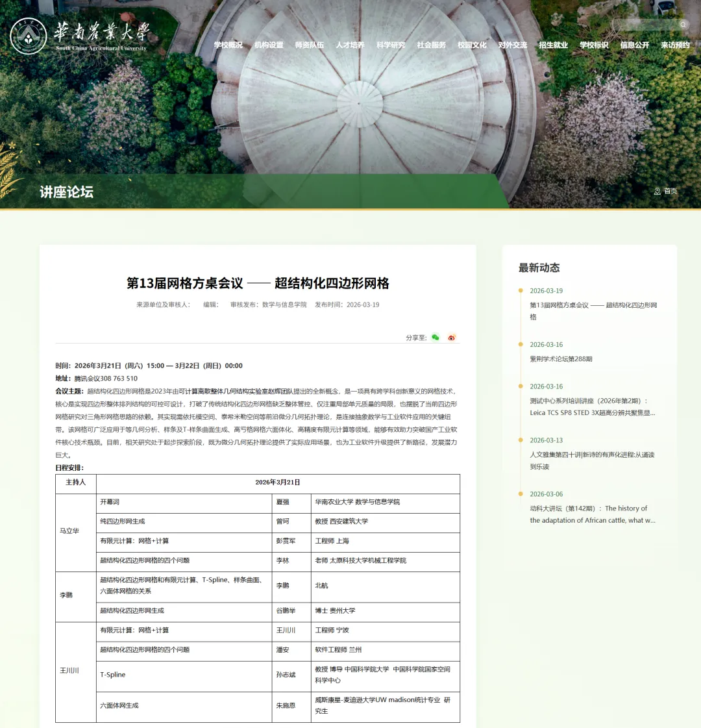This screenshot has height=728, width=701.
Task: Open the 对外交流 menu
Action: click(513, 45)
